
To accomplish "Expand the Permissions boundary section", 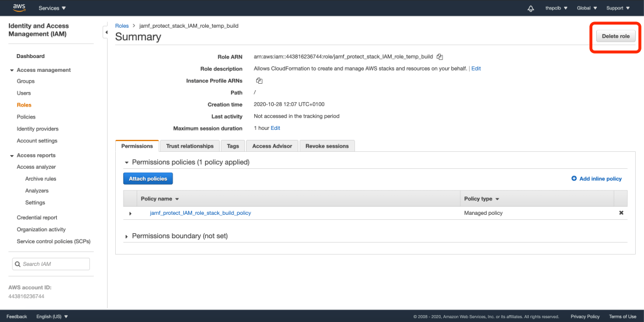I will tap(127, 236).
